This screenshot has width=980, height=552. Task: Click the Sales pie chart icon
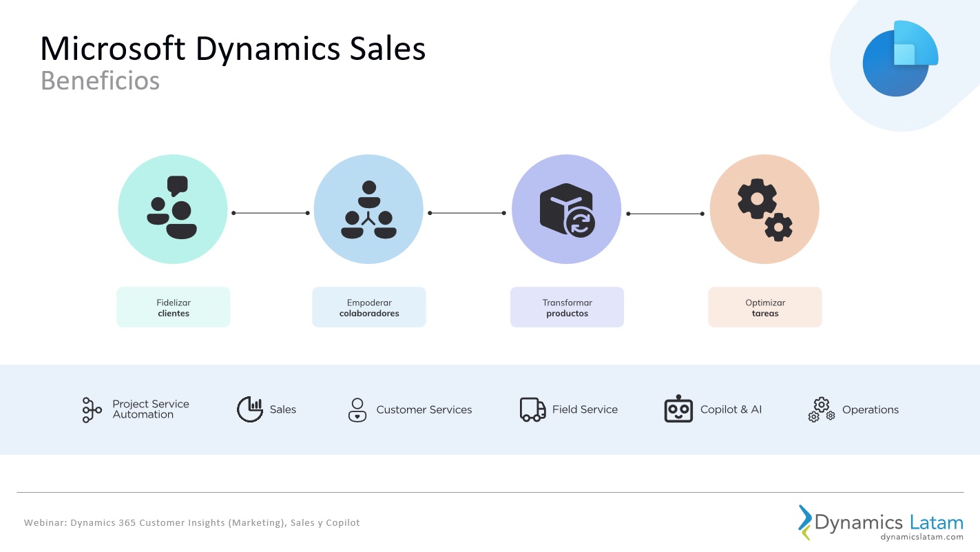(x=250, y=409)
